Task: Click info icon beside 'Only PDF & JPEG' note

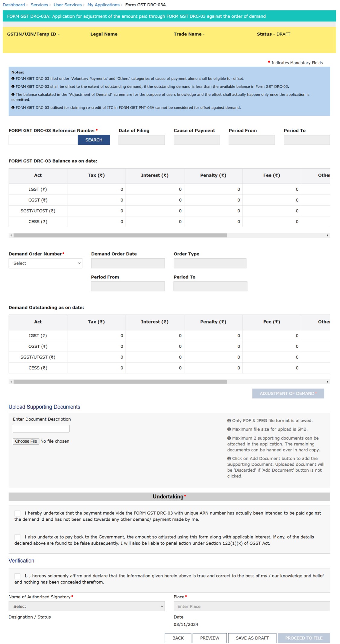Action: pyautogui.click(x=229, y=421)
